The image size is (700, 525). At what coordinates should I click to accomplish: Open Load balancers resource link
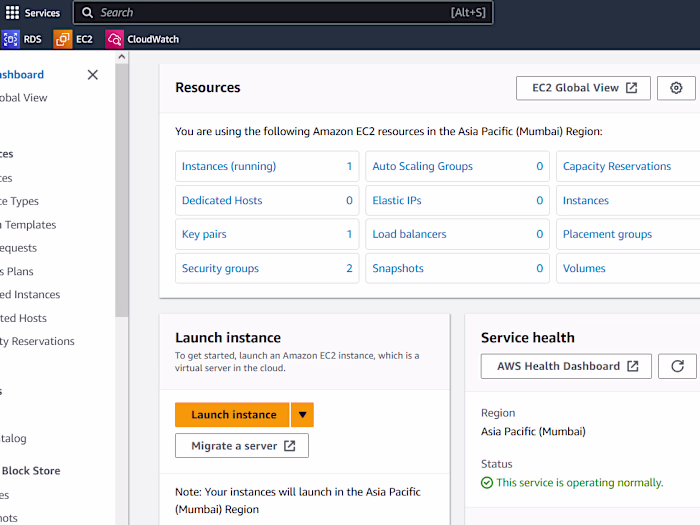click(x=409, y=234)
